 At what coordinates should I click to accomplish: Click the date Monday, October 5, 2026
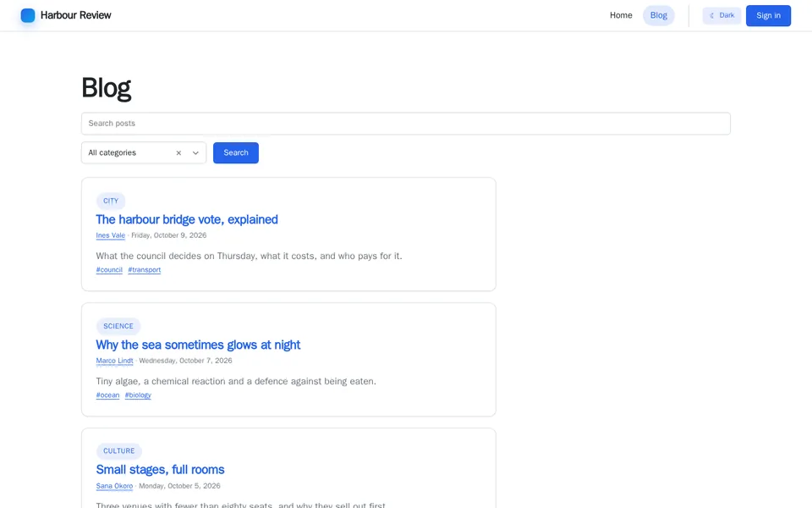(x=179, y=486)
